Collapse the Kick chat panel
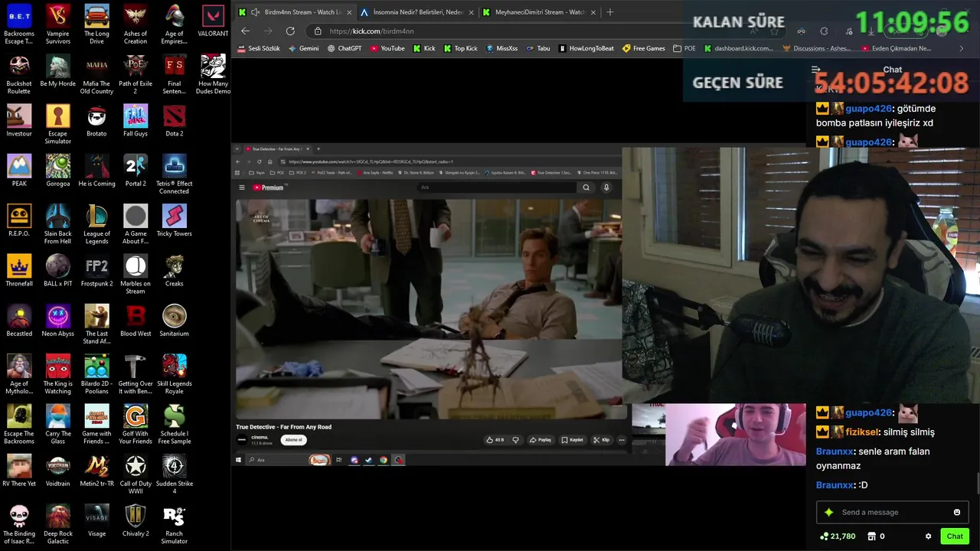The width and height of the screenshot is (980, 551). coord(815,69)
